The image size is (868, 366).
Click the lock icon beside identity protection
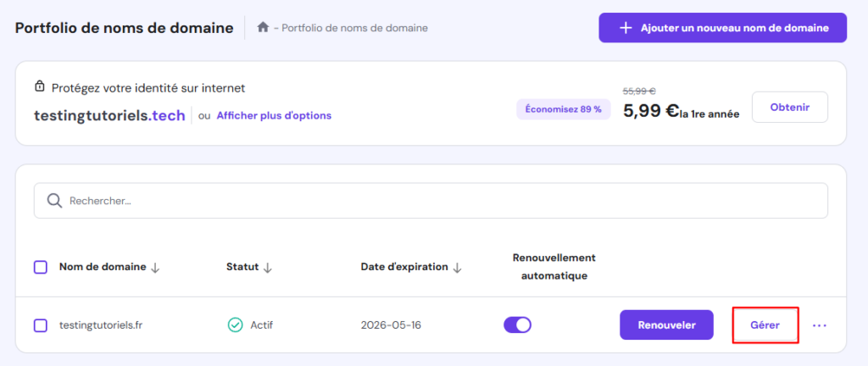click(39, 87)
